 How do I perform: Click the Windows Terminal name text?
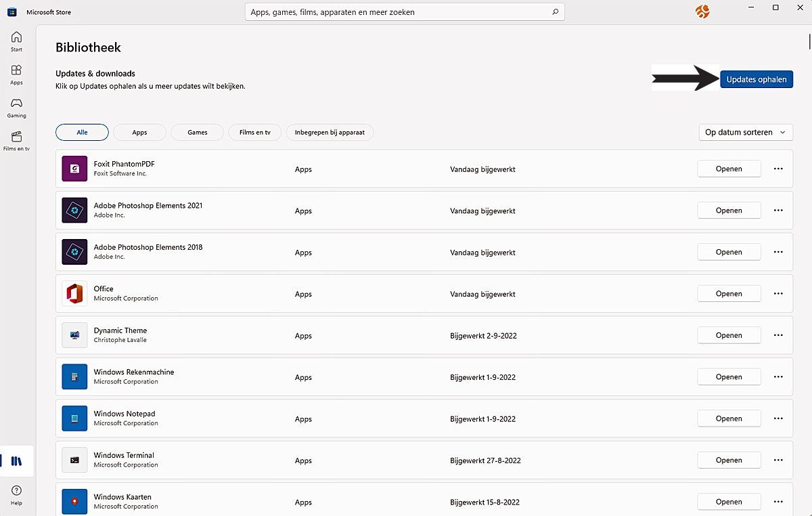point(124,455)
